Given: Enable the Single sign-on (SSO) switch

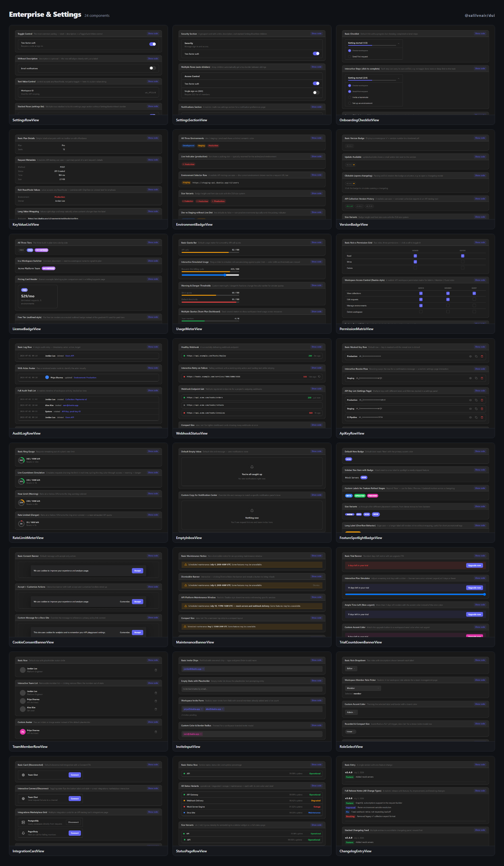Looking at the screenshot, I should tap(316, 92).
